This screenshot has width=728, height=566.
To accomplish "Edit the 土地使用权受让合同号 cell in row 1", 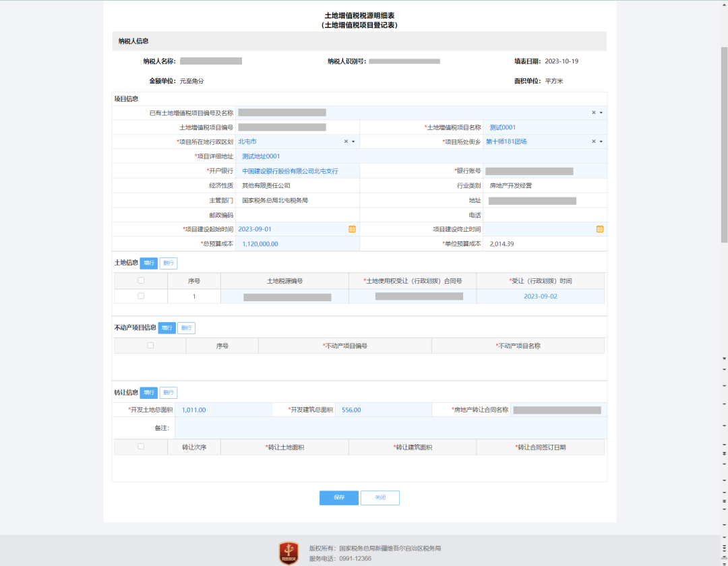I will tap(413, 296).
